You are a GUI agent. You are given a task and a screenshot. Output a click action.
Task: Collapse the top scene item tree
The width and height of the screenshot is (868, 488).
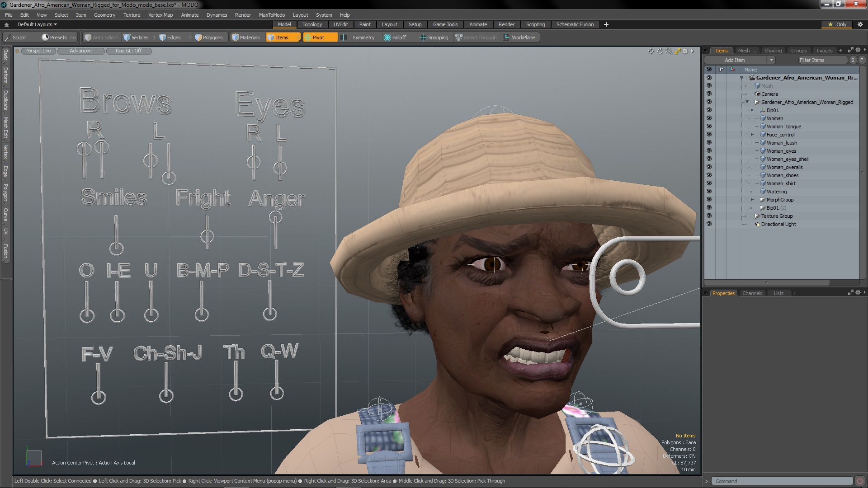(x=741, y=78)
